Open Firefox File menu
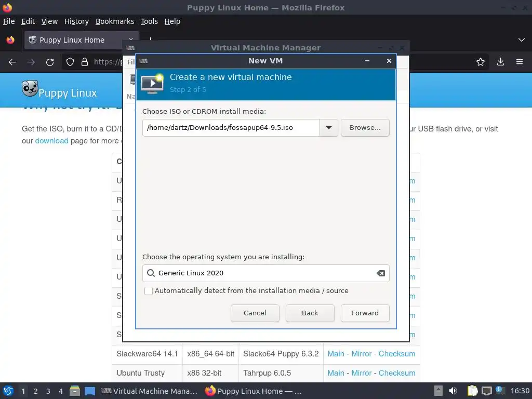This screenshot has height=399, width=532. click(9, 21)
